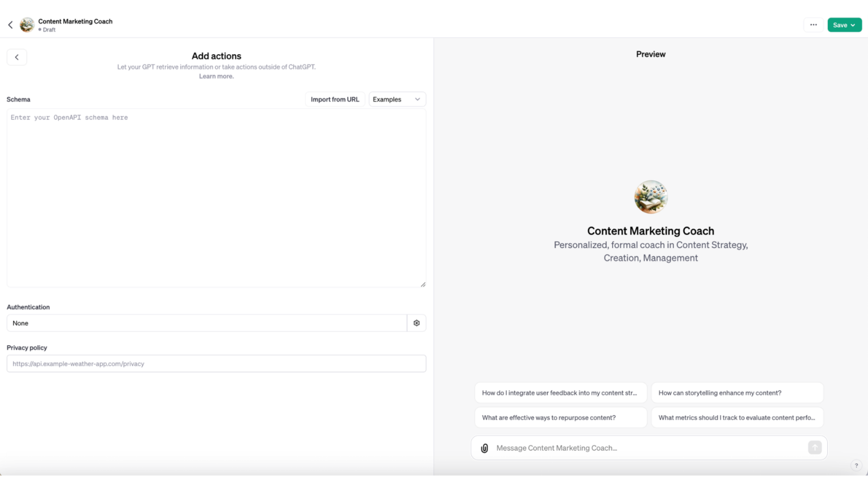Grab the schema text area resize handle

coord(423,284)
